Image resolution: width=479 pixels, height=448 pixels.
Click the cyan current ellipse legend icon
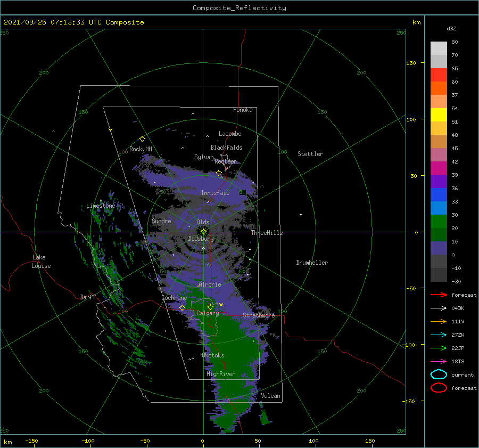click(x=439, y=374)
